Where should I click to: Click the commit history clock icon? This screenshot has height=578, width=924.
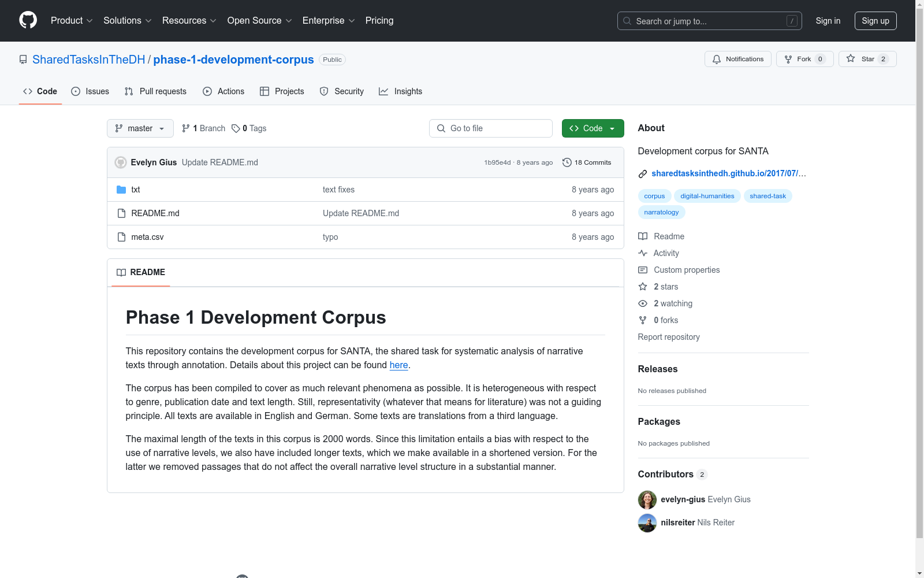[567, 162]
